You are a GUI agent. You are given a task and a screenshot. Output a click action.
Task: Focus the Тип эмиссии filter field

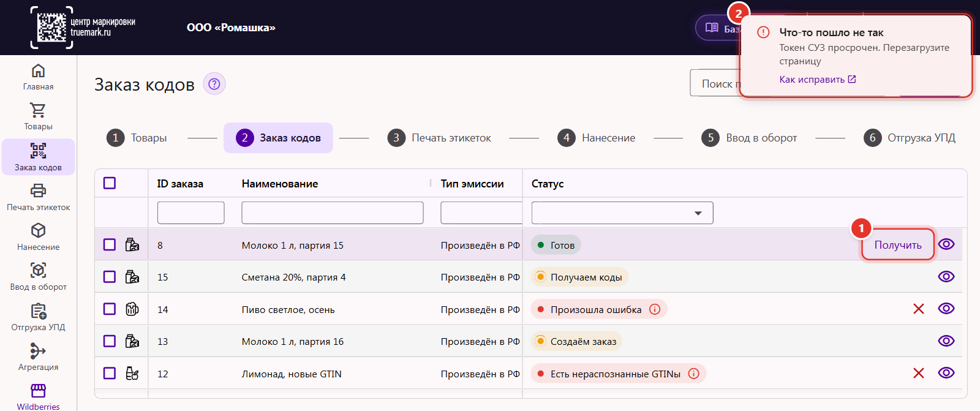tap(481, 213)
